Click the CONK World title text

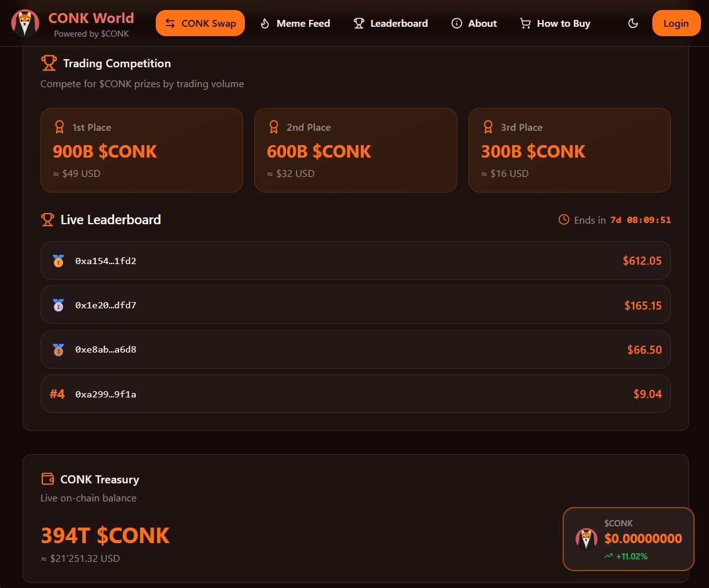[x=92, y=18]
